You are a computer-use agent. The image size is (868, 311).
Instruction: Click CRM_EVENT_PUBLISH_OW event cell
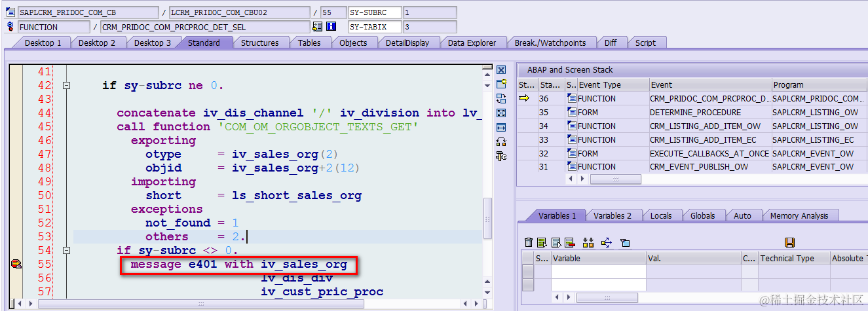(709, 166)
